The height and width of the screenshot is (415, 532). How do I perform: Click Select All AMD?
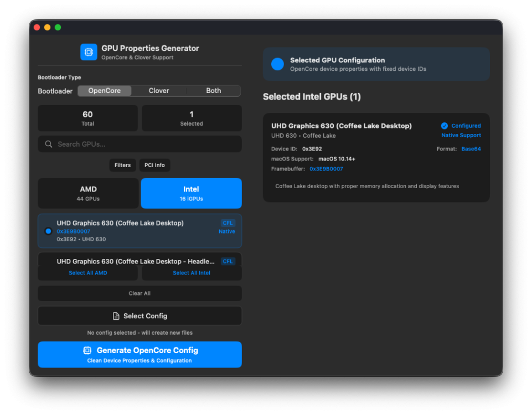tap(88, 273)
